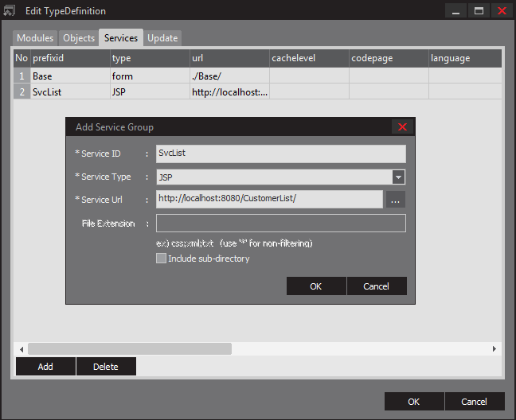516x420 pixels.
Task: Click the url column header
Action: point(229,58)
